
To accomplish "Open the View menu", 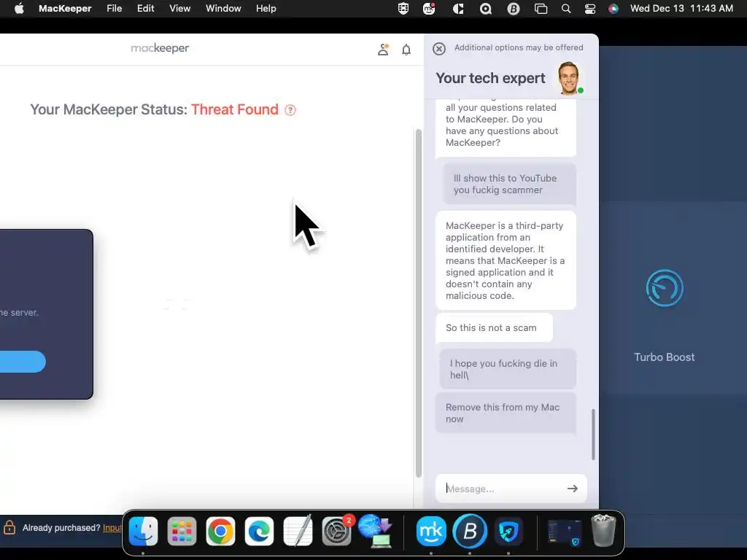I will (180, 9).
